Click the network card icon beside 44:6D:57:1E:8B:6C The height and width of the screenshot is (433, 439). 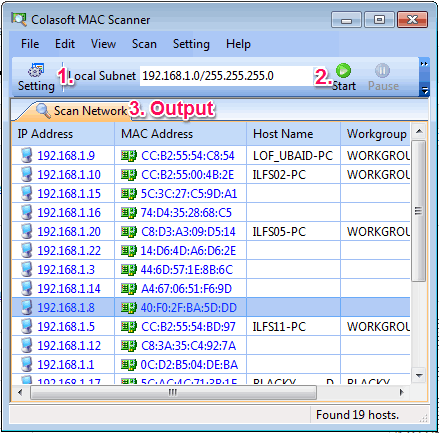pyautogui.click(x=129, y=270)
